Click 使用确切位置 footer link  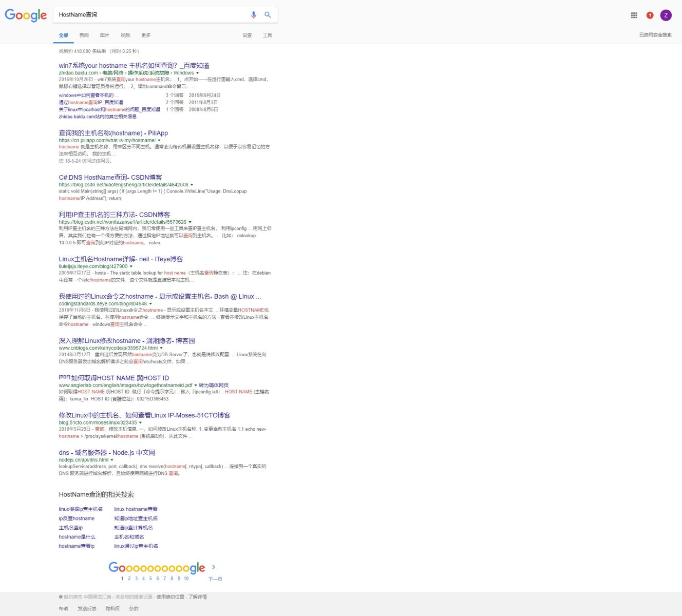click(x=170, y=597)
